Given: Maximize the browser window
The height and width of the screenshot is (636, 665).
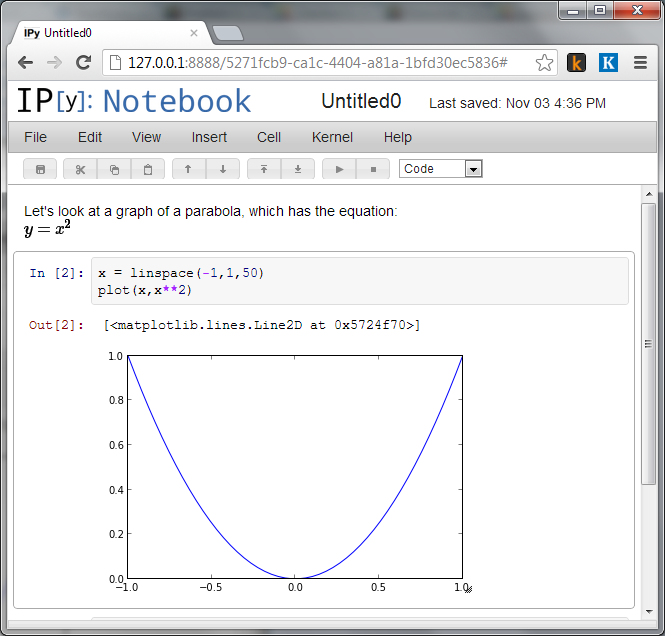Looking at the screenshot, I should tap(600, 10).
